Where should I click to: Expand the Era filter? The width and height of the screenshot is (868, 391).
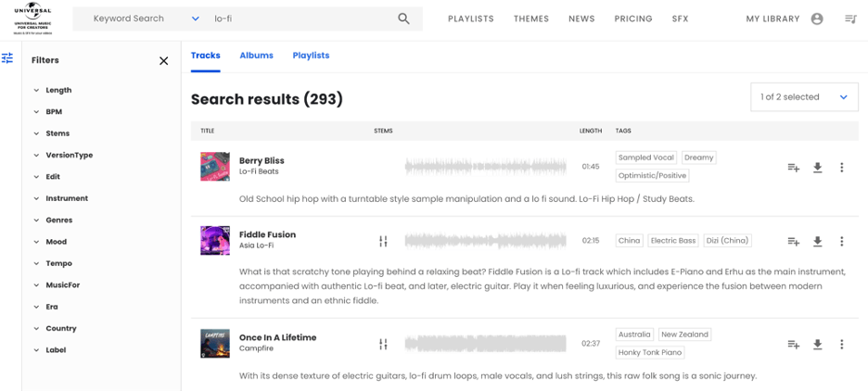point(45,307)
